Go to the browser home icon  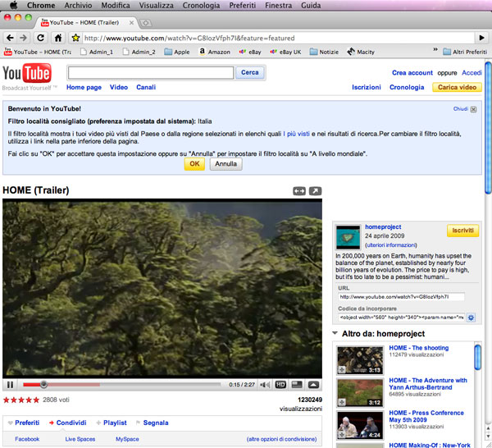click(x=58, y=38)
